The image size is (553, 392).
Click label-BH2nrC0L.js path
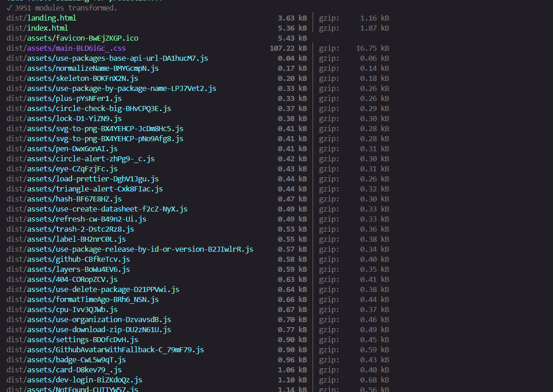pyautogui.click(x=66, y=239)
